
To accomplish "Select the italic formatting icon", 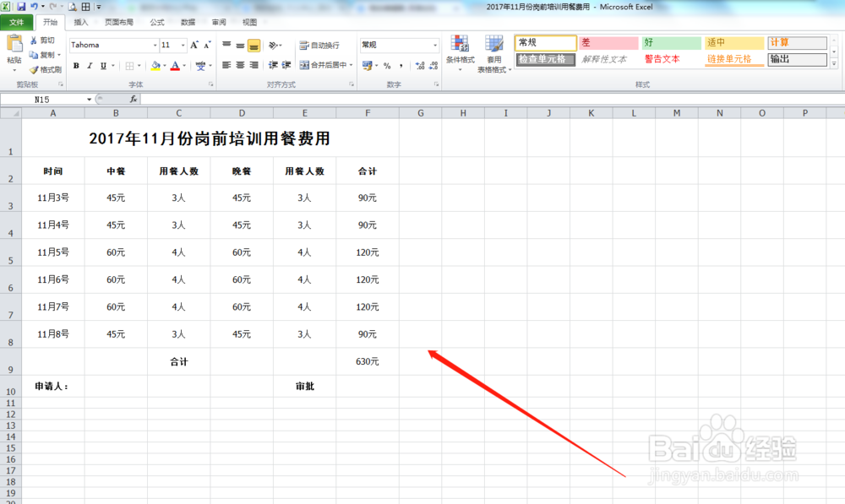I will point(90,66).
